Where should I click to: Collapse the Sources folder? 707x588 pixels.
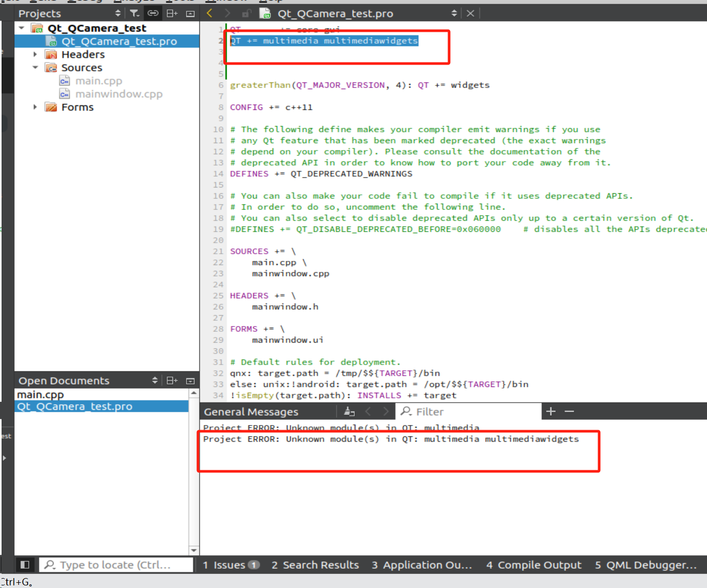coord(35,67)
